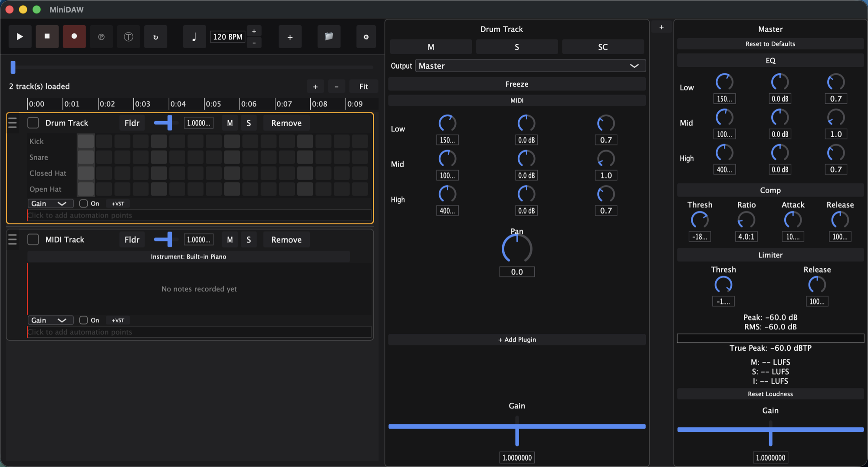Click the Drum Track Mid gain knob

tap(526, 159)
